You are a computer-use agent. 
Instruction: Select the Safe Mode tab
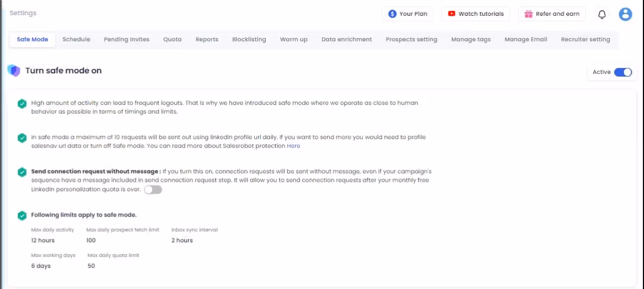coord(33,40)
